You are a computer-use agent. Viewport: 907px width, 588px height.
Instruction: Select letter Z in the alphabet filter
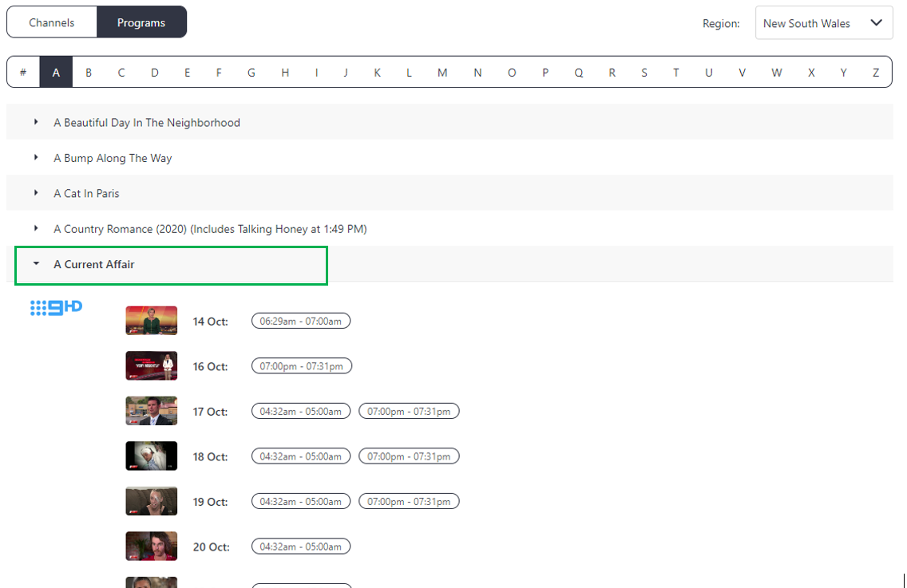(x=876, y=73)
